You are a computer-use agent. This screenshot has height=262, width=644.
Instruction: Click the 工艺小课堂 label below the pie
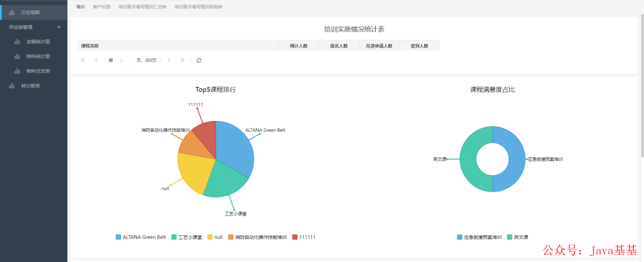[236, 214]
